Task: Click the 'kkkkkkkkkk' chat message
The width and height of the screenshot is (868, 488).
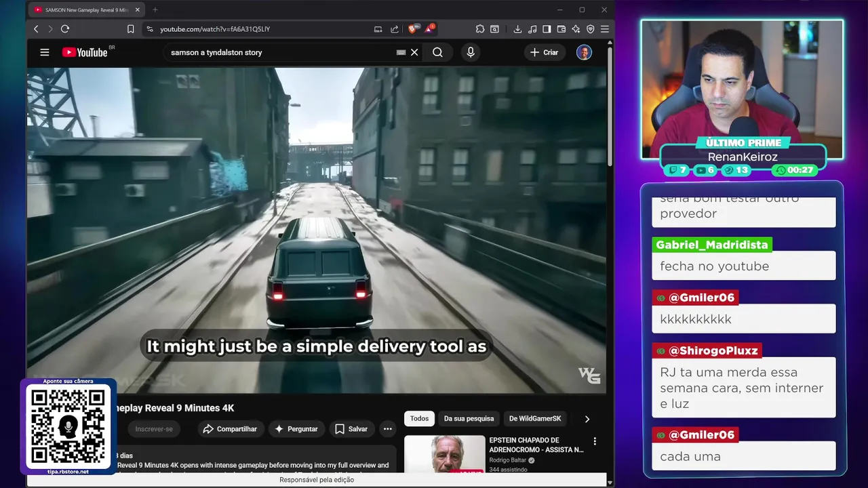Action: click(743, 319)
